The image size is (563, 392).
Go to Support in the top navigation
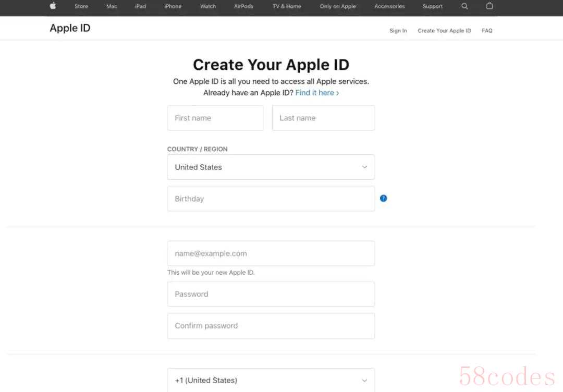(x=432, y=6)
